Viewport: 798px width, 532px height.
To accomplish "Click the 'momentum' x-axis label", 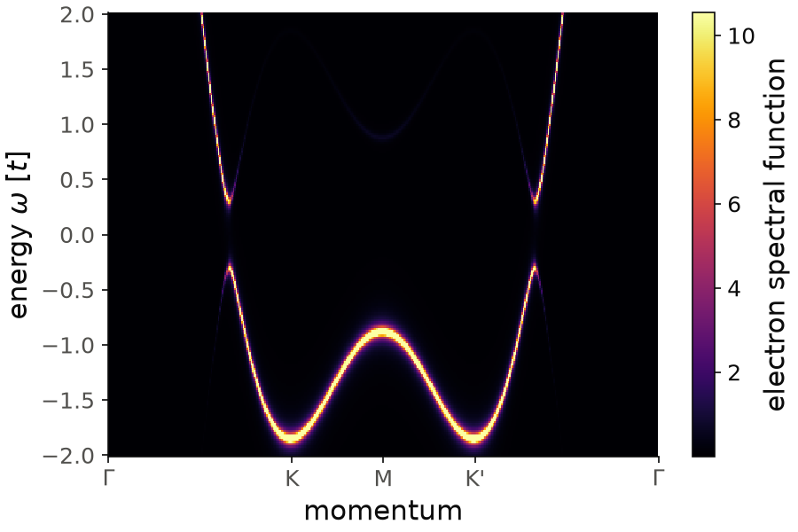I will [x=383, y=511].
